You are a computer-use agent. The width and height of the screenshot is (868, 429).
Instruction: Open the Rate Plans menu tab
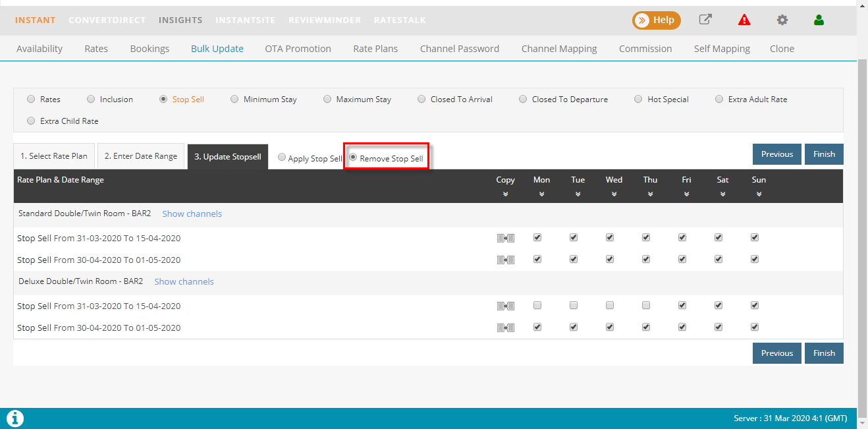(375, 49)
